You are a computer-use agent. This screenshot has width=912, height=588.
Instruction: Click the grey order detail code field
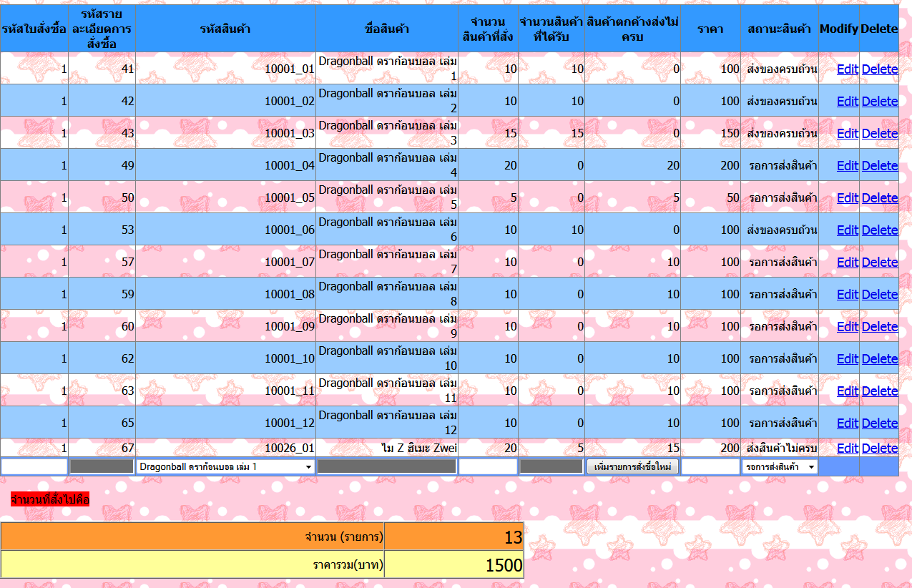click(x=102, y=466)
